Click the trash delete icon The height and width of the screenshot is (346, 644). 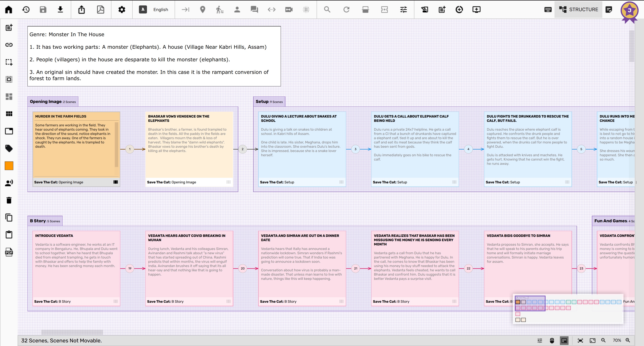click(9, 200)
